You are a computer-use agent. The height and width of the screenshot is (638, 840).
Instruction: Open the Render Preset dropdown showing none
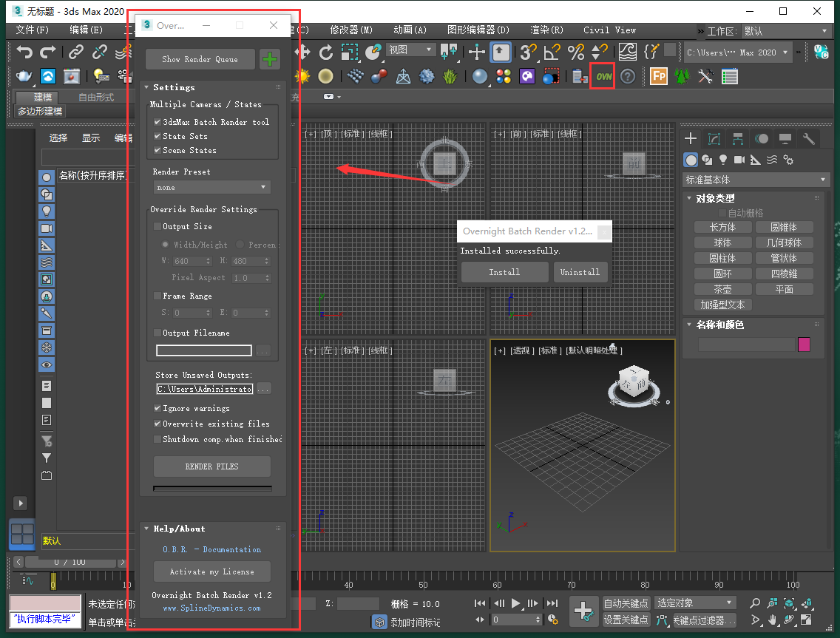pyautogui.click(x=211, y=186)
